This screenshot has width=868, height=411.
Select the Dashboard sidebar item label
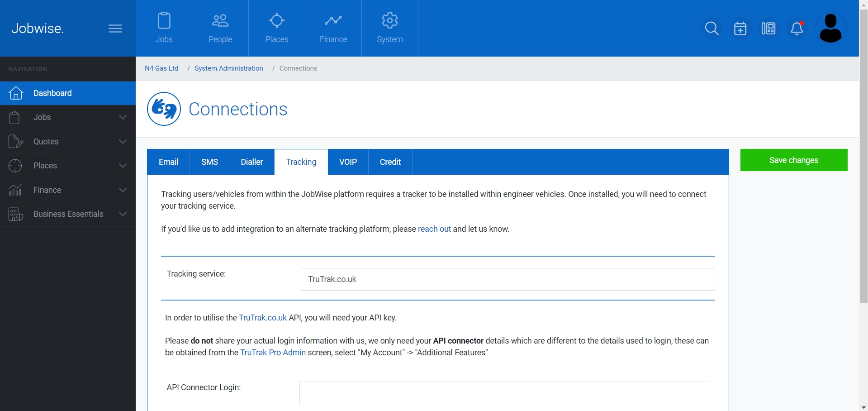pyautogui.click(x=52, y=93)
